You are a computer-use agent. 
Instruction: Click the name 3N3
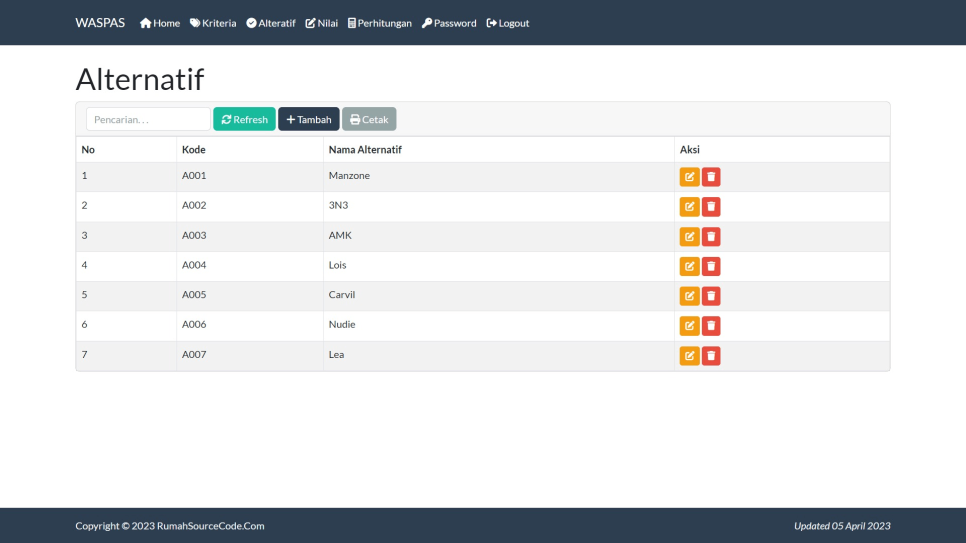pyautogui.click(x=338, y=205)
